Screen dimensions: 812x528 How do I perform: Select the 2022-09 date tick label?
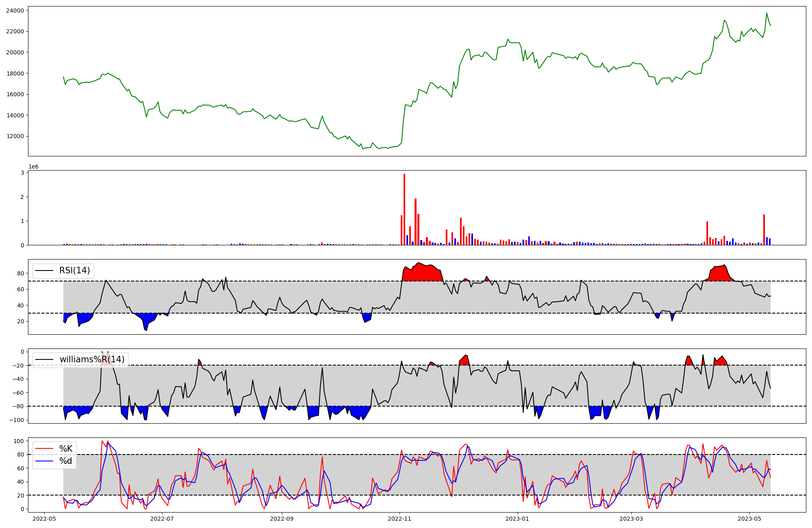pos(281,519)
